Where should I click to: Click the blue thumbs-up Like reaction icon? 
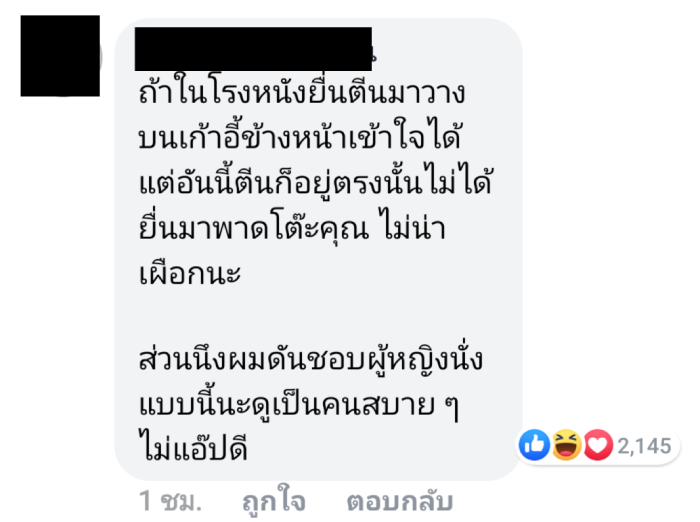(534, 445)
